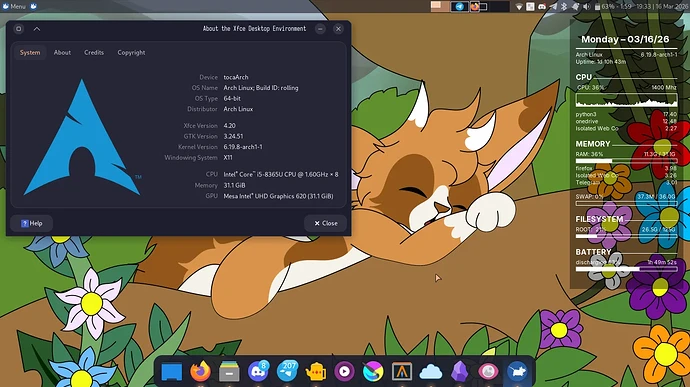This screenshot has width=690, height=387.
Task: Minimize the About Xfce dialog
Action: point(320,29)
